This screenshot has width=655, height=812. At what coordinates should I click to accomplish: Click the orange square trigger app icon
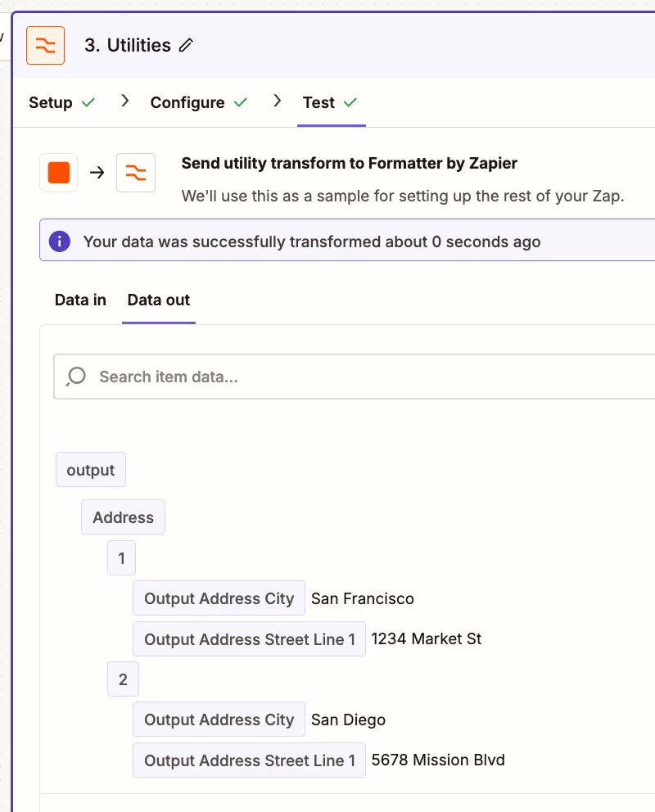(58, 173)
